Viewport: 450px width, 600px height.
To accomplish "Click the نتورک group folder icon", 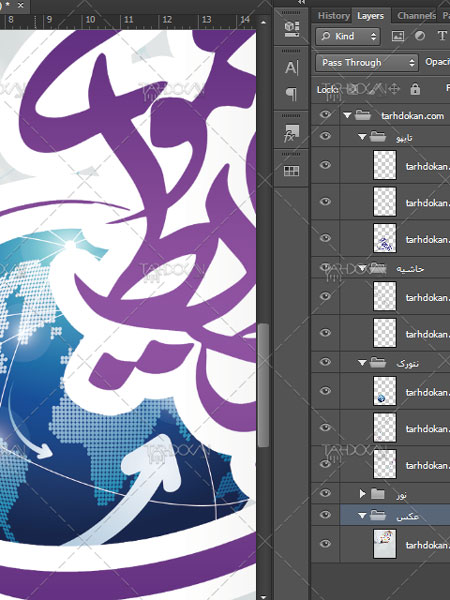I will tap(378, 362).
